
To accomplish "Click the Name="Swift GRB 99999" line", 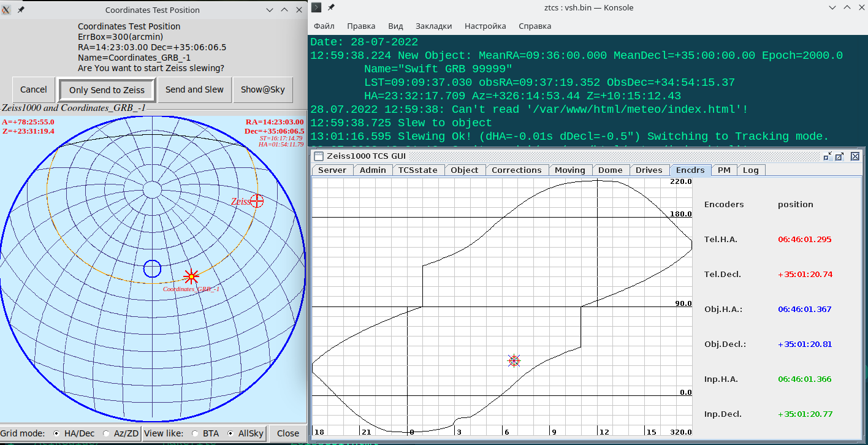I will coord(438,69).
